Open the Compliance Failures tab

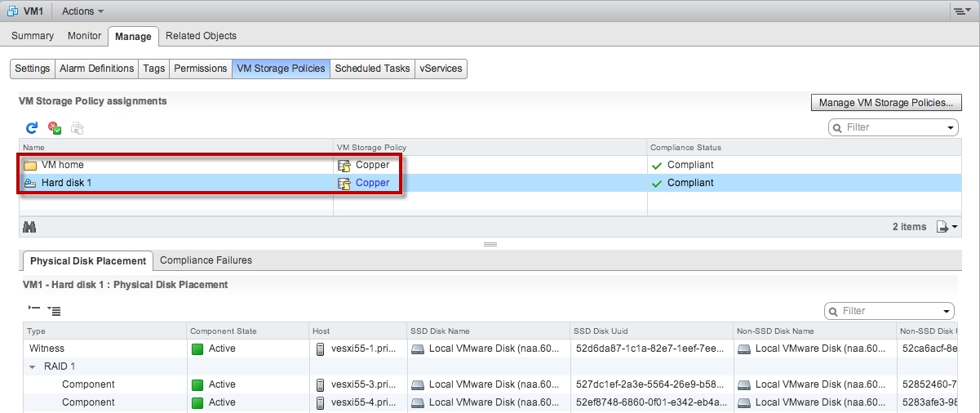206,260
